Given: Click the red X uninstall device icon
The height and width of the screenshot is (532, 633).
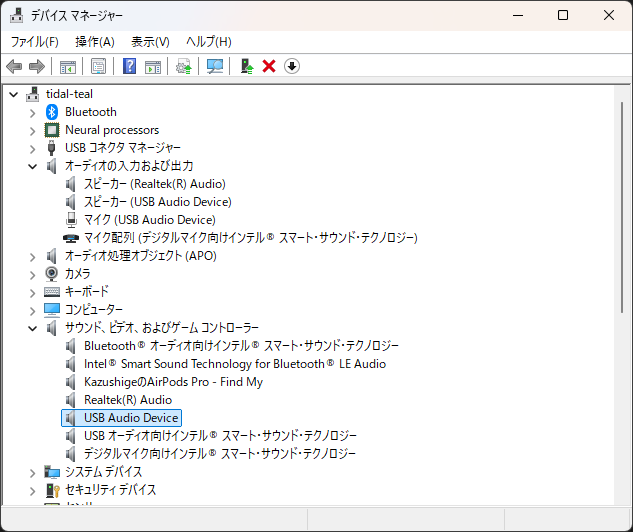Looking at the screenshot, I should [269, 66].
